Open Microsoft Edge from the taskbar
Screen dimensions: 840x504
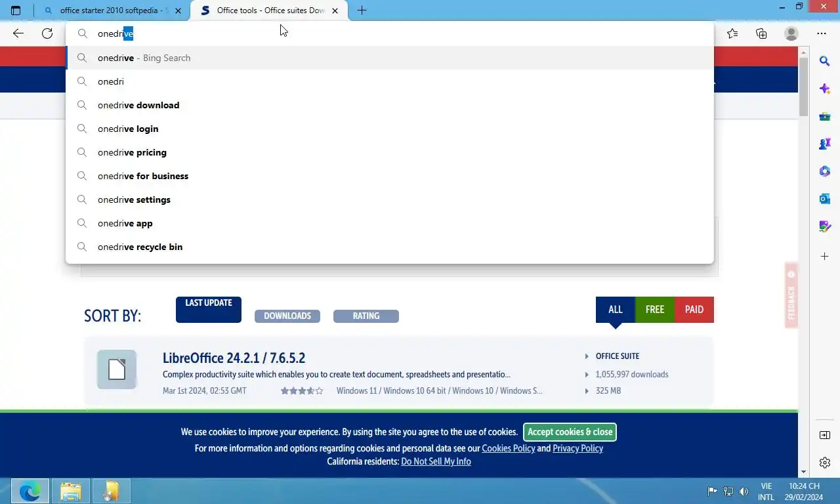click(30, 491)
